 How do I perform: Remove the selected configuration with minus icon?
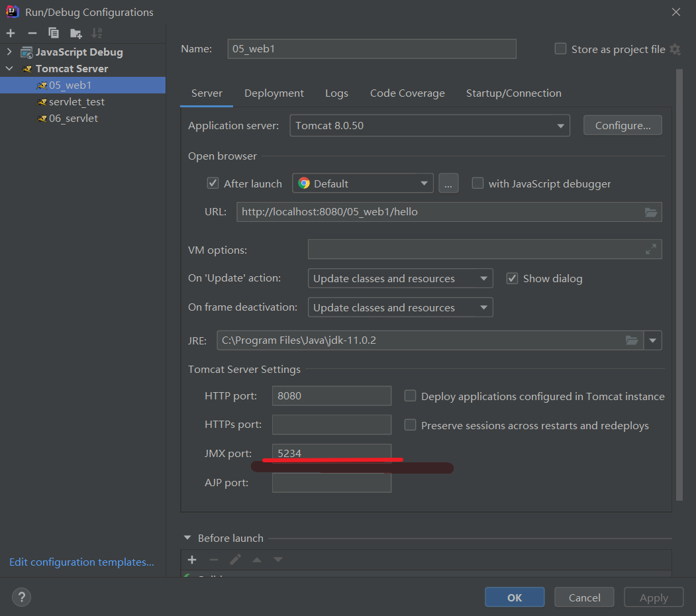tap(32, 33)
